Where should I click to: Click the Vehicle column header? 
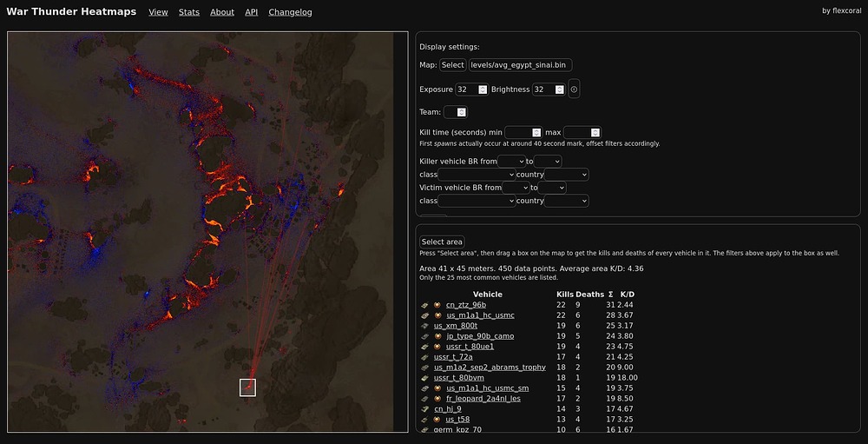(x=488, y=295)
